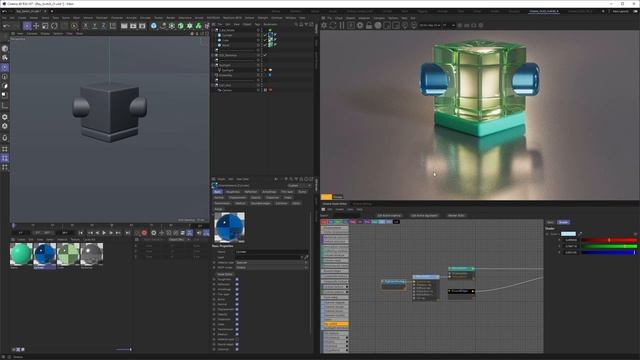The height and width of the screenshot is (360, 640).
Task: Jump to the end of the timeline
Action: click(x=127, y=233)
